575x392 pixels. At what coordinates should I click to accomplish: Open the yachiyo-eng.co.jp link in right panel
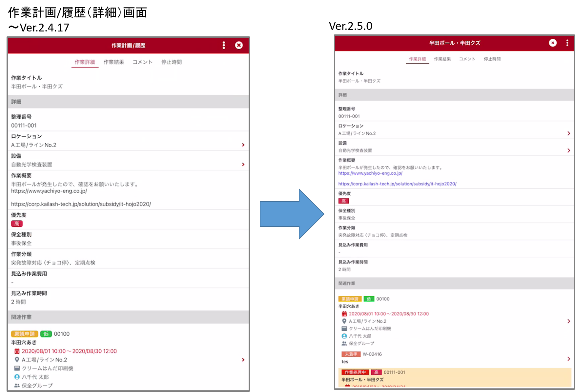click(370, 173)
